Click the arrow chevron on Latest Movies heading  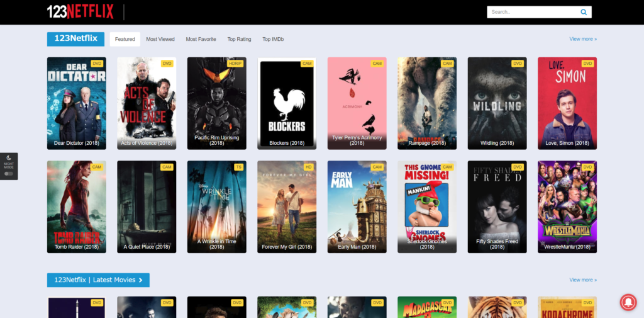tap(140, 280)
